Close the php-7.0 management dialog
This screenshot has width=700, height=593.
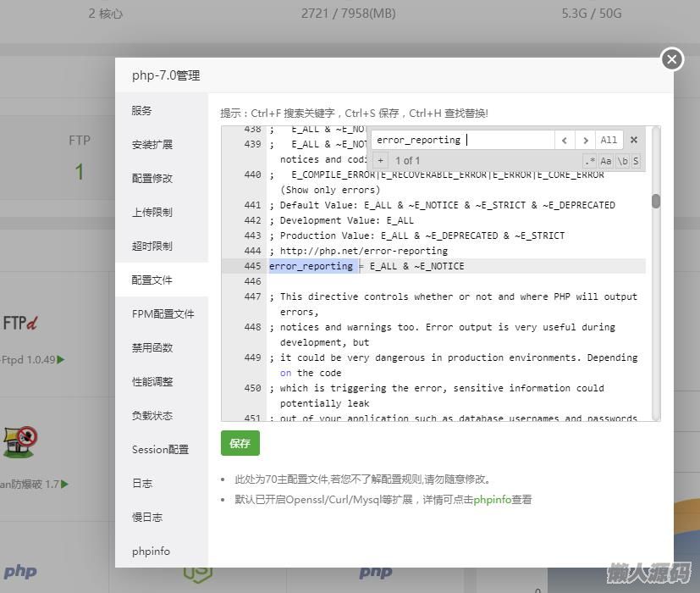[671, 59]
